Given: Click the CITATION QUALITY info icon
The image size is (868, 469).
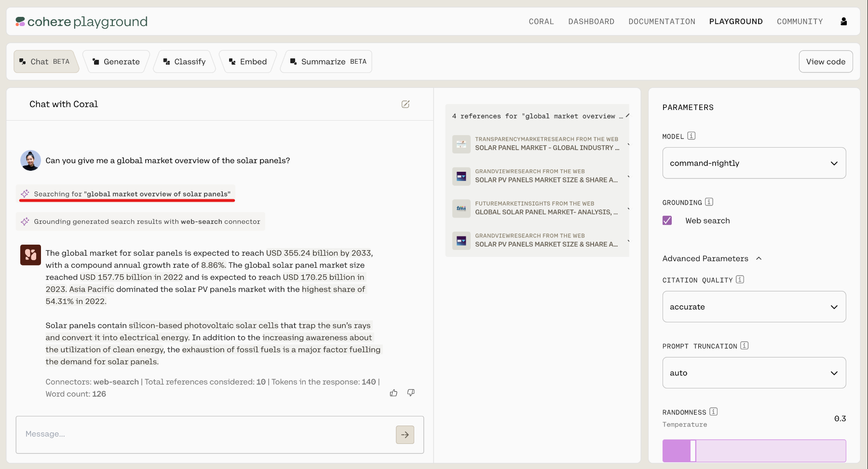Looking at the screenshot, I should coord(740,279).
